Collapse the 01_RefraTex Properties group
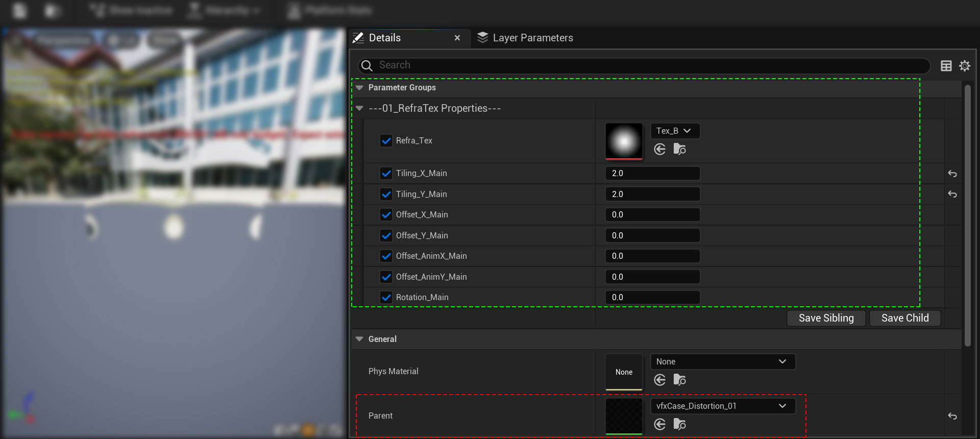The width and height of the screenshot is (980, 439). (x=359, y=108)
